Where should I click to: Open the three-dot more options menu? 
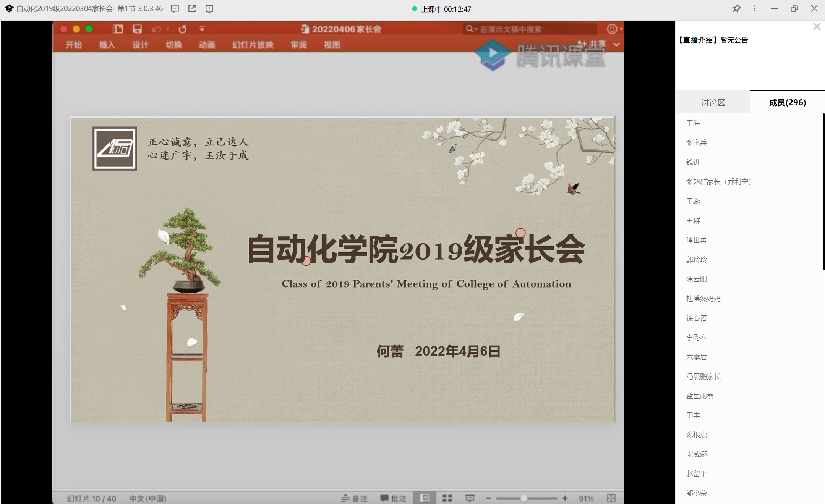754,9
